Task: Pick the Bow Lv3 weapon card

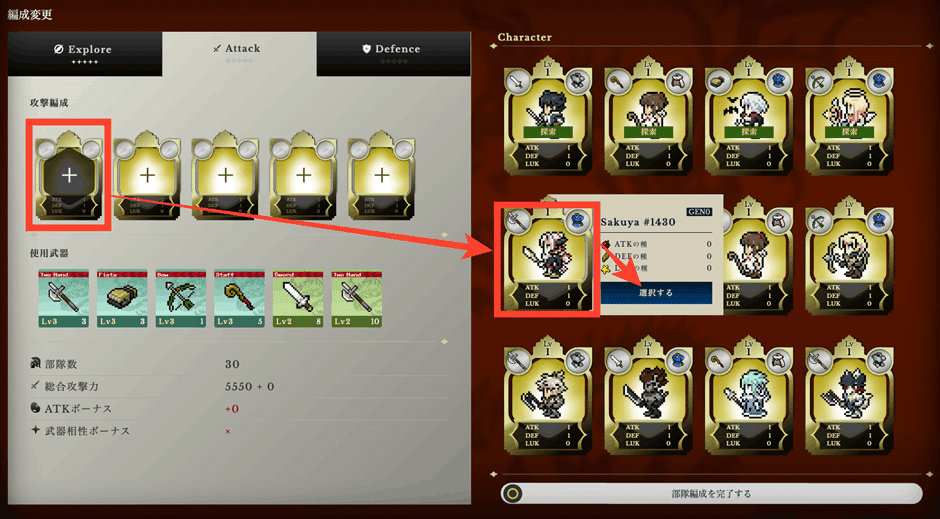Action: (181, 298)
